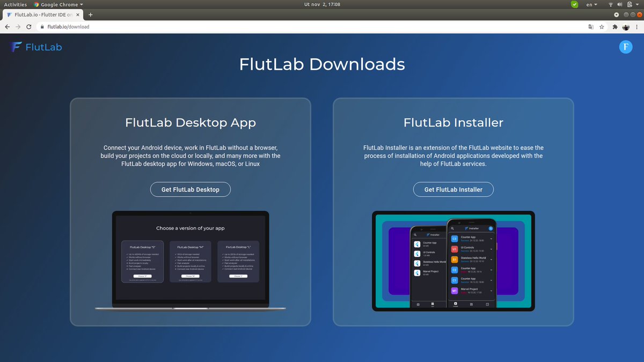Select the FlutLab.io - Flutter IDE tab
This screenshot has width=644, height=362.
coord(43,14)
